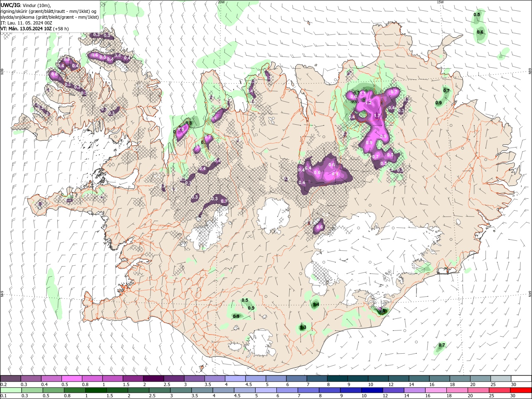532x399 pixels.
Task: Select the dark mauve 0.2 swatch in the snow legend
Action: 10,379
